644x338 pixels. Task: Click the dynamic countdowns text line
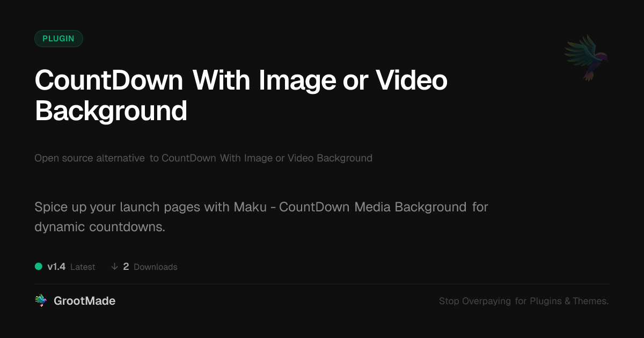(x=100, y=227)
